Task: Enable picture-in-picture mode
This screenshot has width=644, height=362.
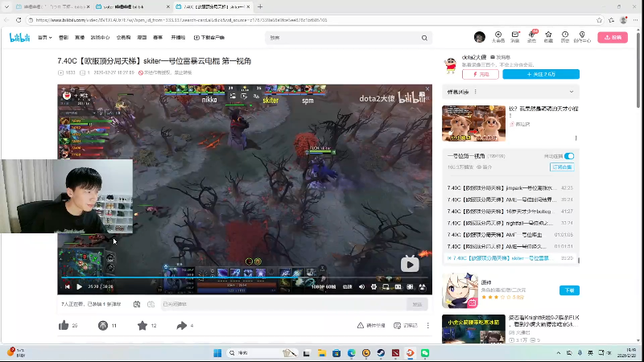Action: [386, 287]
